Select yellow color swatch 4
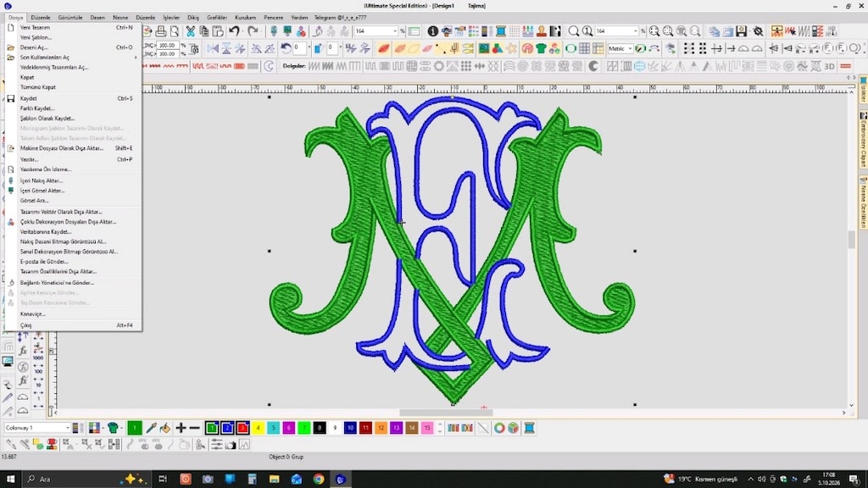The width and height of the screenshot is (868, 488). 258,428
